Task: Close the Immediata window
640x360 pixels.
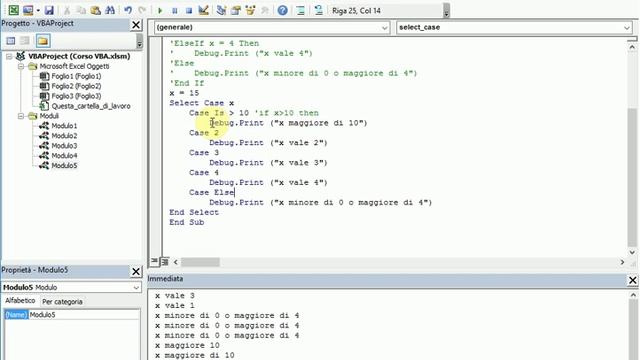Action: pos(632,280)
